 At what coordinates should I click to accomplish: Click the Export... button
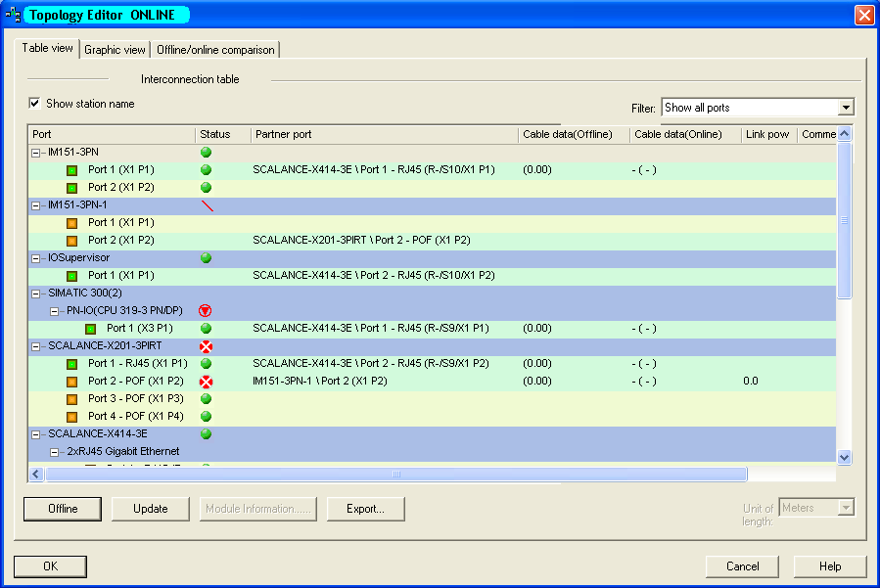pos(365,509)
